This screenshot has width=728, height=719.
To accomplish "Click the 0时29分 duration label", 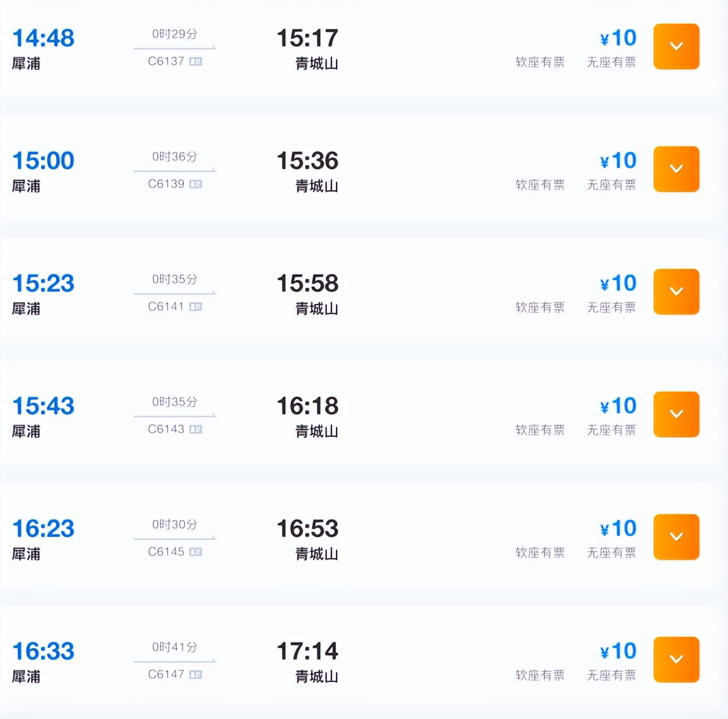I will click(x=175, y=34).
